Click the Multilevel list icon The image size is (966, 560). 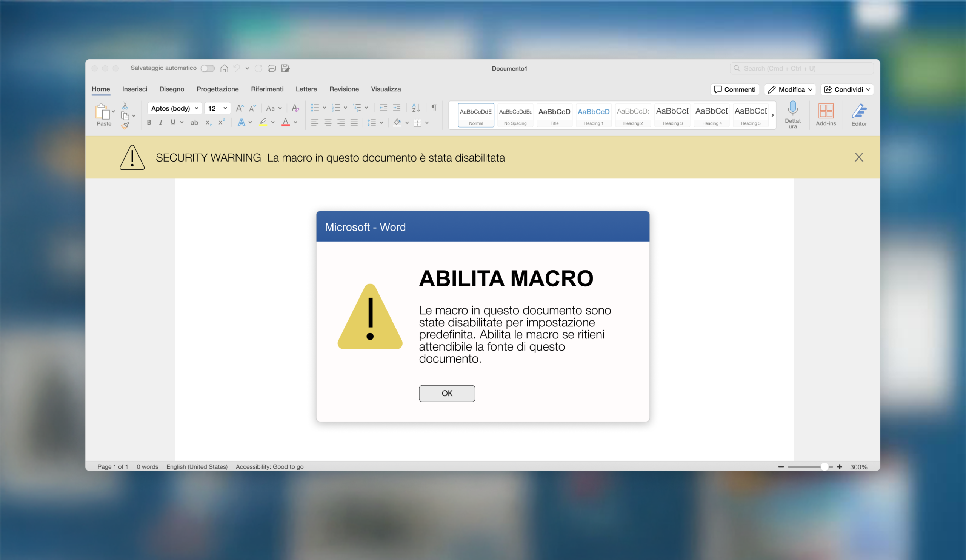coord(357,108)
